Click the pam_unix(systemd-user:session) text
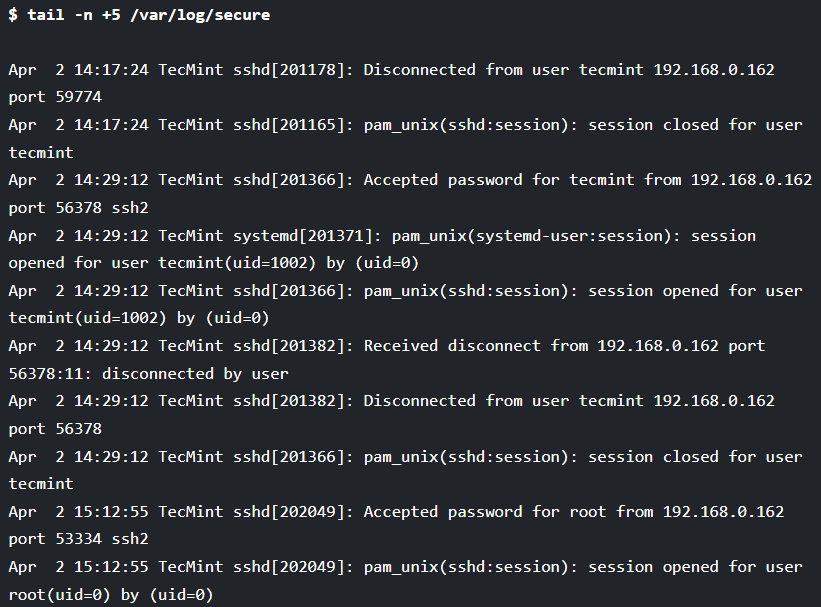 pyautogui.click(x=535, y=236)
